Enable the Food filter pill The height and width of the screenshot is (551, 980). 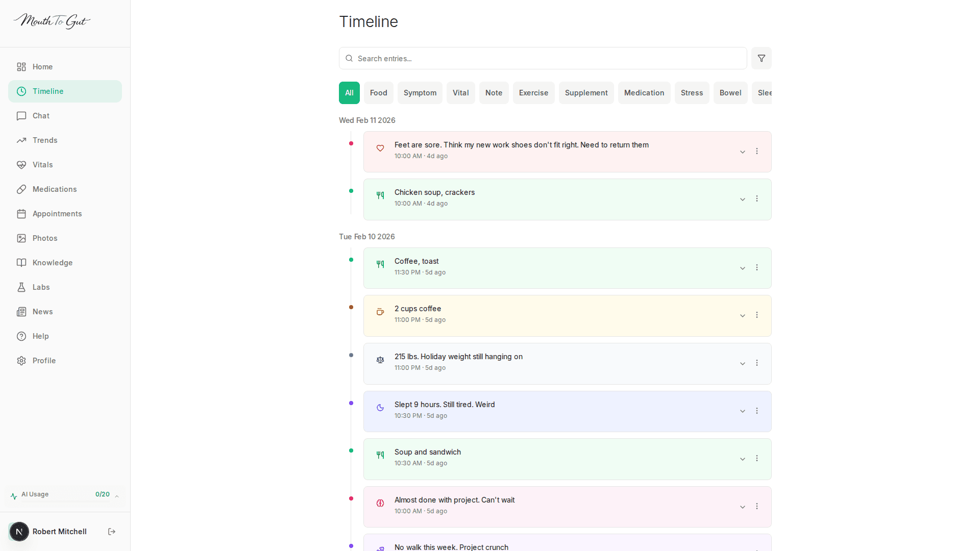(378, 93)
